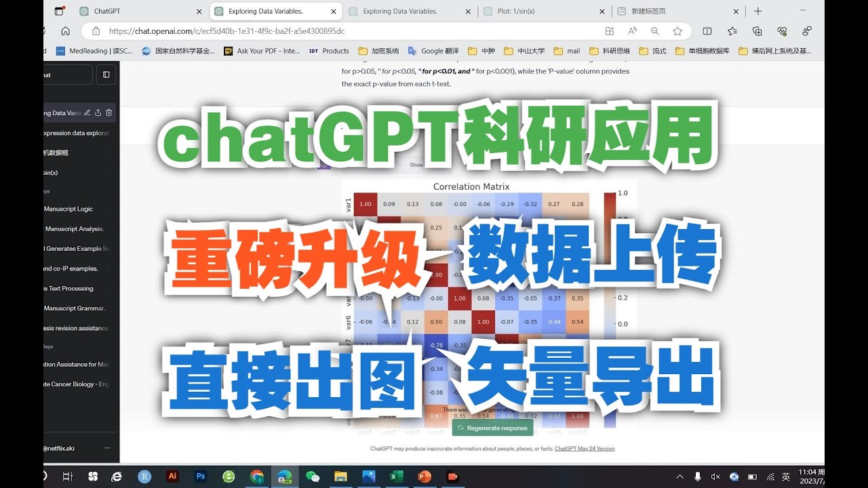Hide the ChatGPT sidebar with the panel icon
The height and width of the screenshot is (488, 868).
pyautogui.click(x=106, y=75)
